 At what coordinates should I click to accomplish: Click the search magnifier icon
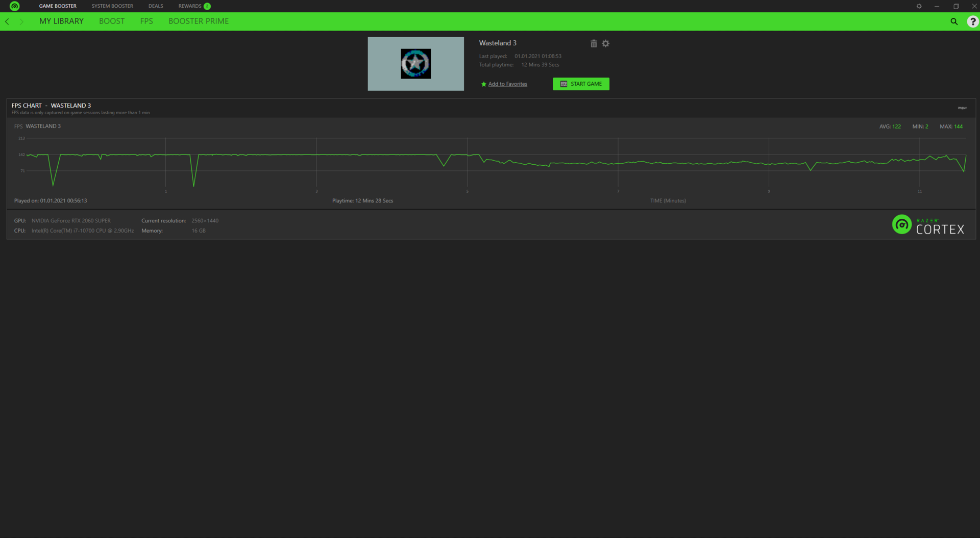pos(954,21)
